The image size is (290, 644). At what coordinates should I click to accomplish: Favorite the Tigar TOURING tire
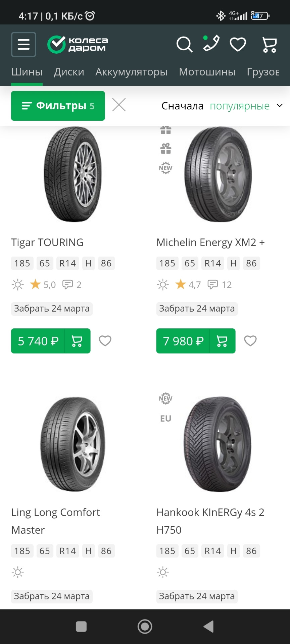105,341
